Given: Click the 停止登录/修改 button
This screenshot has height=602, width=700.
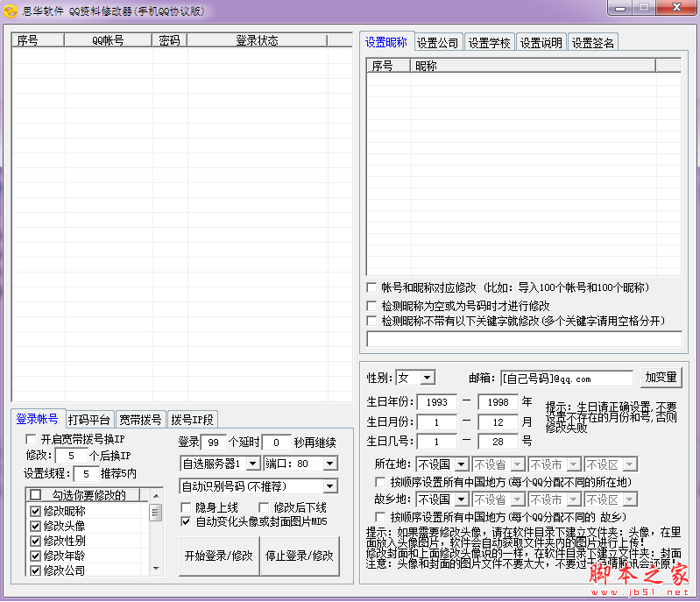Looking at the screenshot, I should (x=299, y=556).
